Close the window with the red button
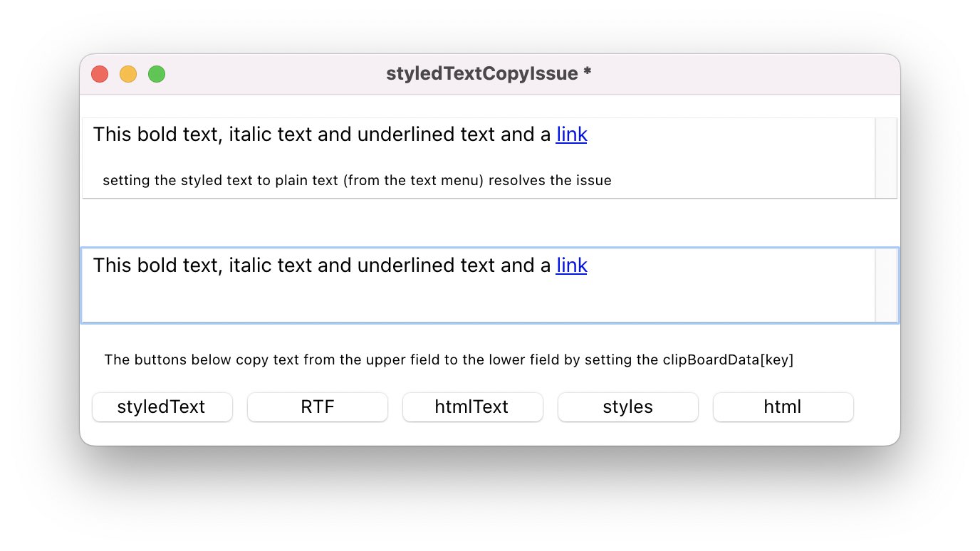The width and height of the screenshot is (980, 551). point(100,74)
